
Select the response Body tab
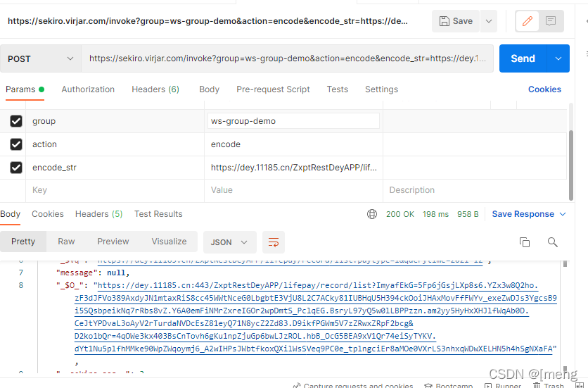tap(10, 214)
